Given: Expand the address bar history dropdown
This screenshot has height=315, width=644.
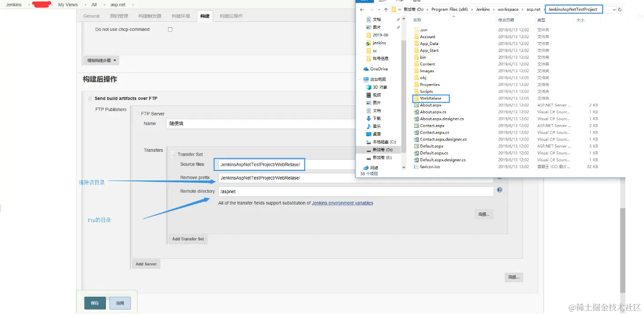Looking at the screenshot, I should (x=614, y=10).
